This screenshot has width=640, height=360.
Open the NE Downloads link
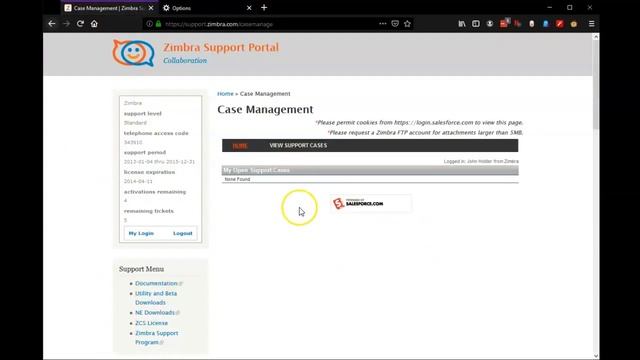155,313
